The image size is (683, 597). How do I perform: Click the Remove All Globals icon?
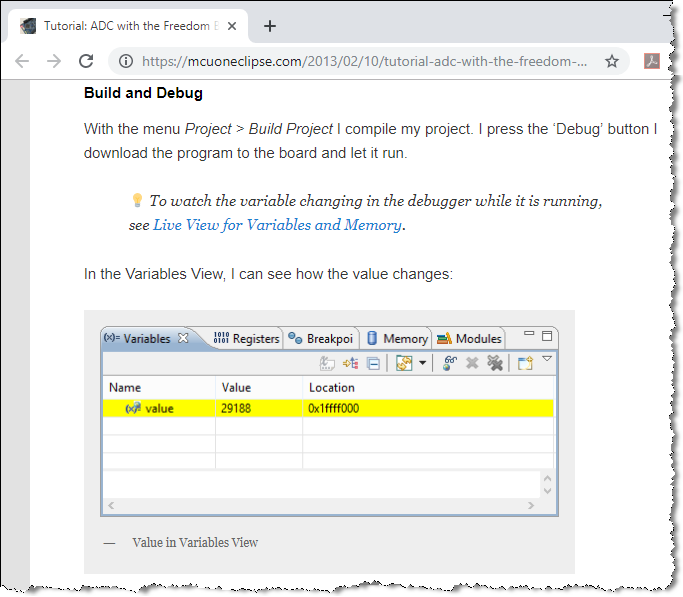pos(495,363)
